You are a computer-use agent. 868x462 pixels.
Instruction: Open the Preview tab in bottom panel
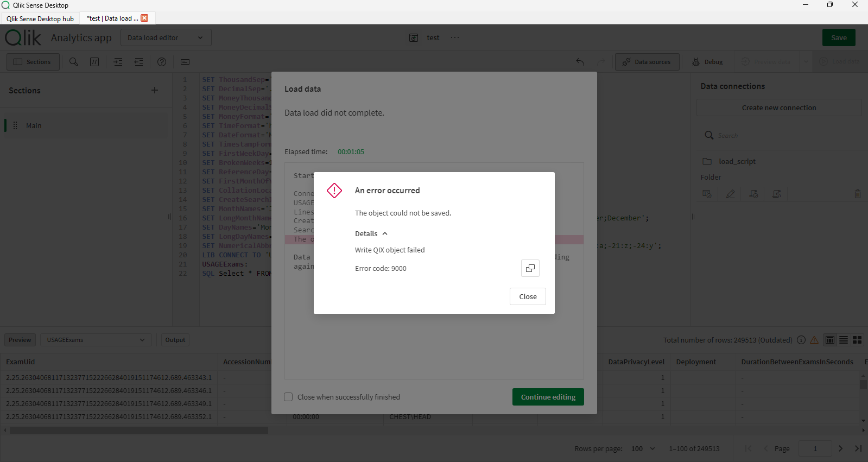click(x=20, y=340)
